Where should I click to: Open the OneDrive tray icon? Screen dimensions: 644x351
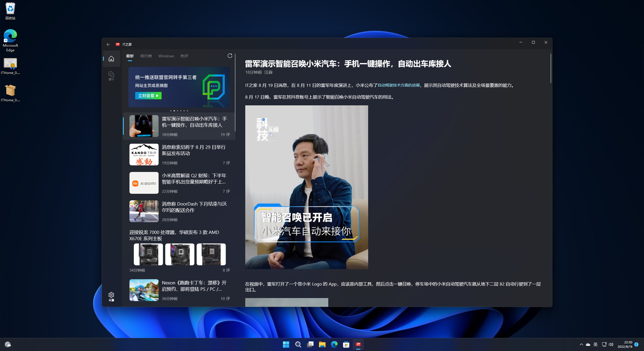point(588,344)
